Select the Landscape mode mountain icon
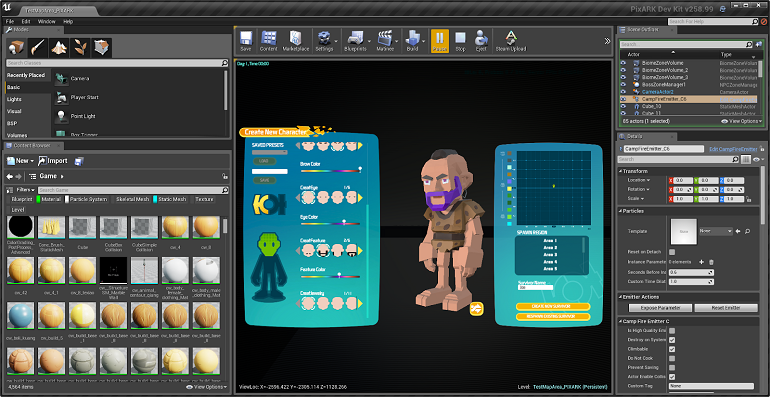Image resolution: width=770 pixels, height=397 pixels. [59, 48]
